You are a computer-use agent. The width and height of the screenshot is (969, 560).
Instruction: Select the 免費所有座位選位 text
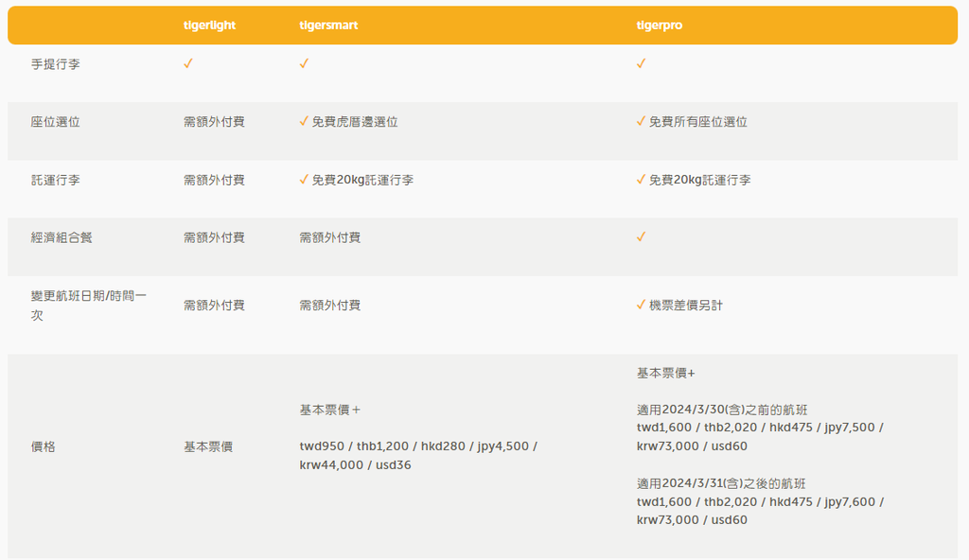(698, 122)
